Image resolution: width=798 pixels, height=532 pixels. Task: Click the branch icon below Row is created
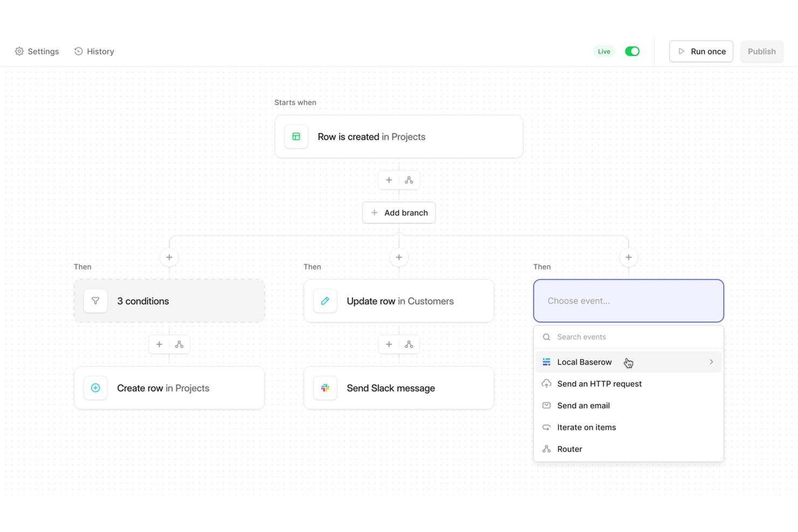(x=409, y=180)
